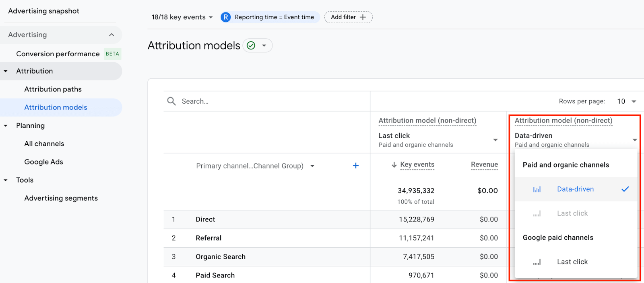Click the 7,417,505 key events value
644x283 pixels.
coord(419,256)
